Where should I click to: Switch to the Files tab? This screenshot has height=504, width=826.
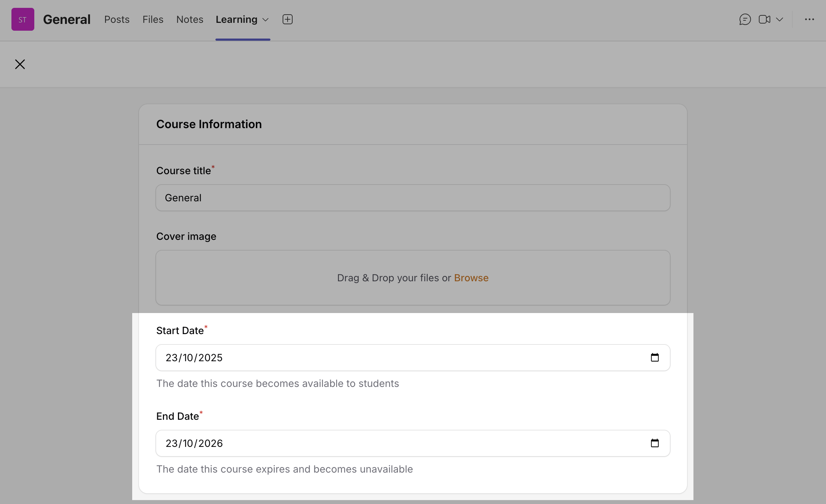click(x=153, y=19)
